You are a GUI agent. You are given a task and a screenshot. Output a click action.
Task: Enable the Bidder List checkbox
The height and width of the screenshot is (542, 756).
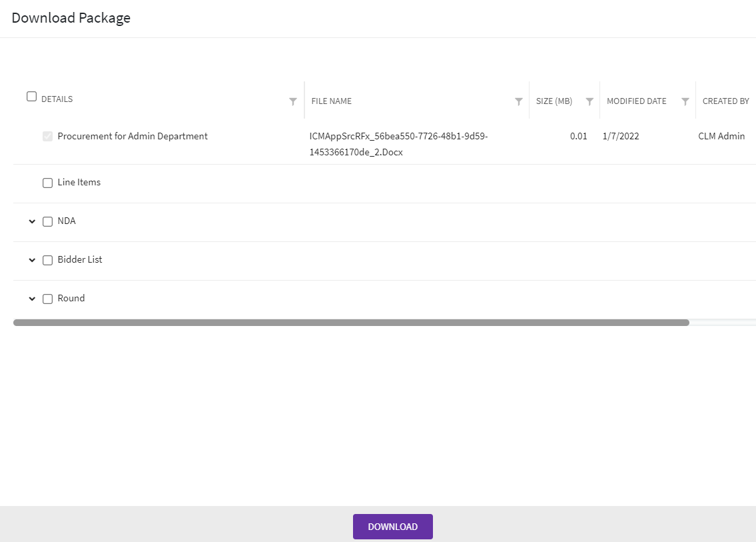47,260
